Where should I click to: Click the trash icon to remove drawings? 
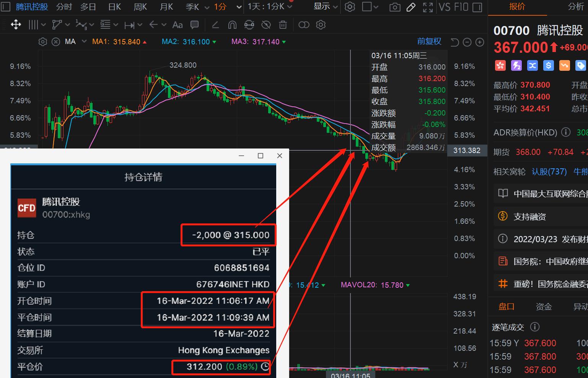point(283,24)
